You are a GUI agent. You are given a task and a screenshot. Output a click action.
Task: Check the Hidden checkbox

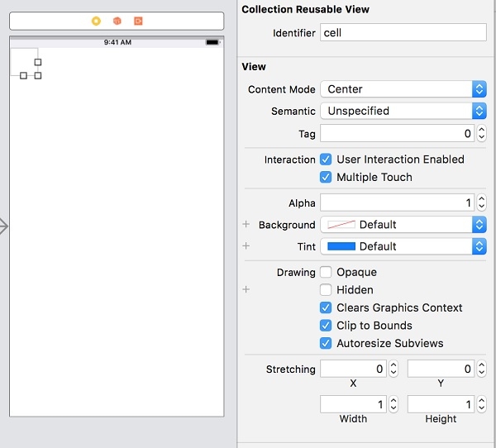click(x=326, y=290)
